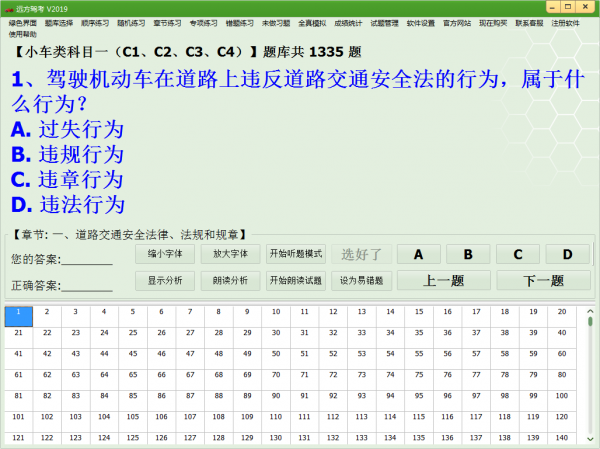Jump to question 116 in grid
The height and width of the screenshot is (449, 600).
pyautogui.click(x=447, y=421)
